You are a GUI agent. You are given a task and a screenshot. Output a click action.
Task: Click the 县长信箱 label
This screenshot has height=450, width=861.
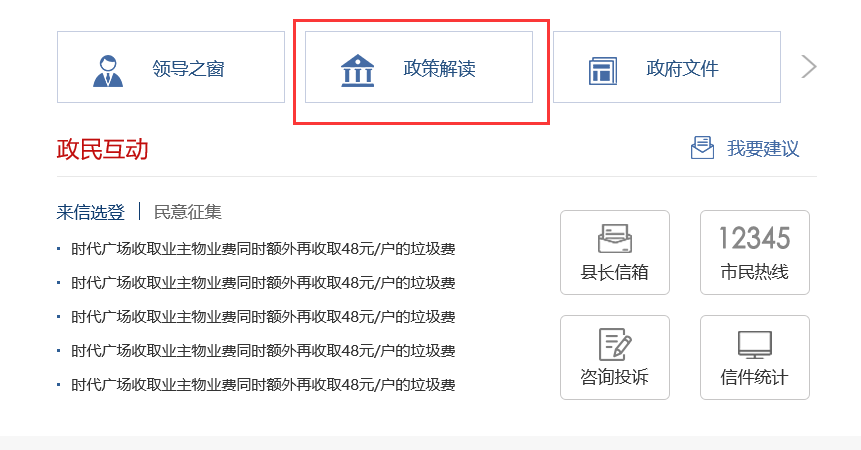[615, 272]
